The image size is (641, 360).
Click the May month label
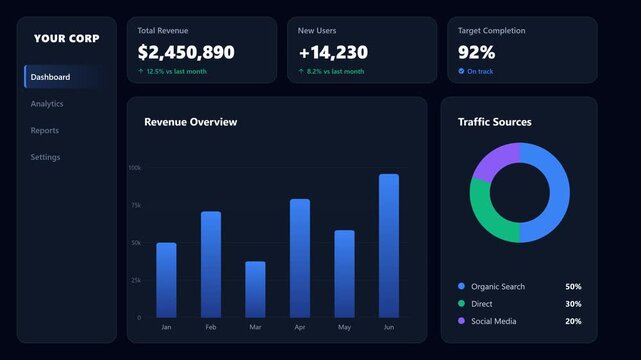345,327
